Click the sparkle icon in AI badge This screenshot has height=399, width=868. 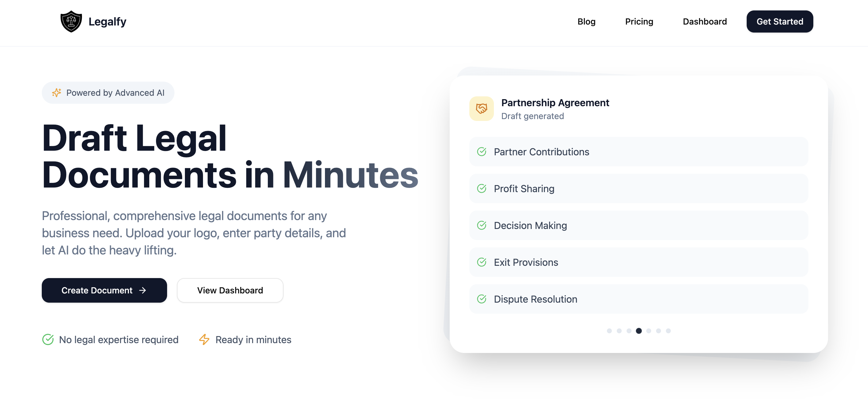[57, 93]
